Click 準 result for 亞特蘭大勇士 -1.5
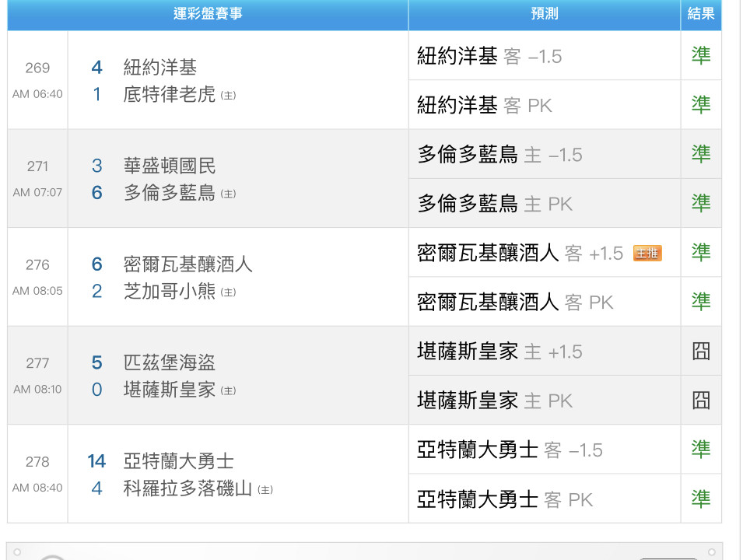 pos(701,450)
